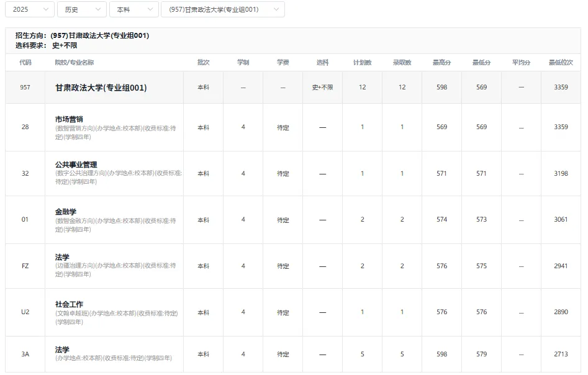Click lowest score 575 in FZ row
This screenshot has width=588, height=375.
(x=481, y=266)
